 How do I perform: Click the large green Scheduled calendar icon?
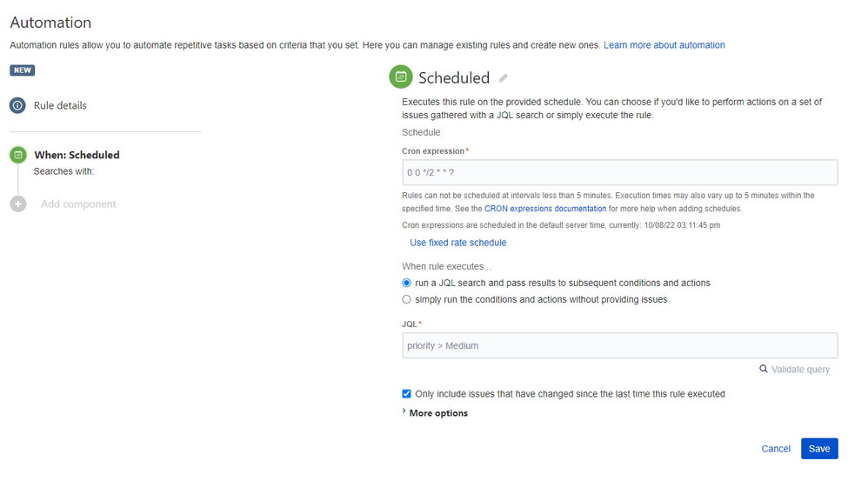(401, 77)
